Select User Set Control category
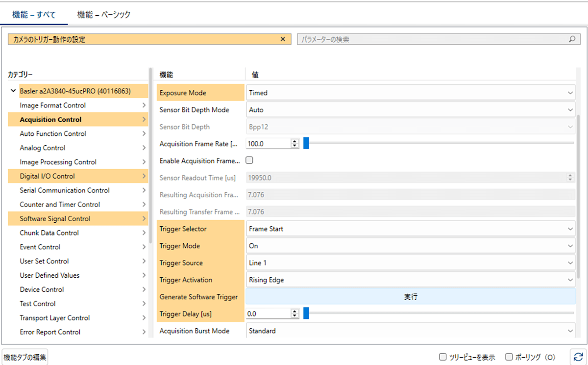The width and height of the screenshot is (588, 365). pos(78,261)
